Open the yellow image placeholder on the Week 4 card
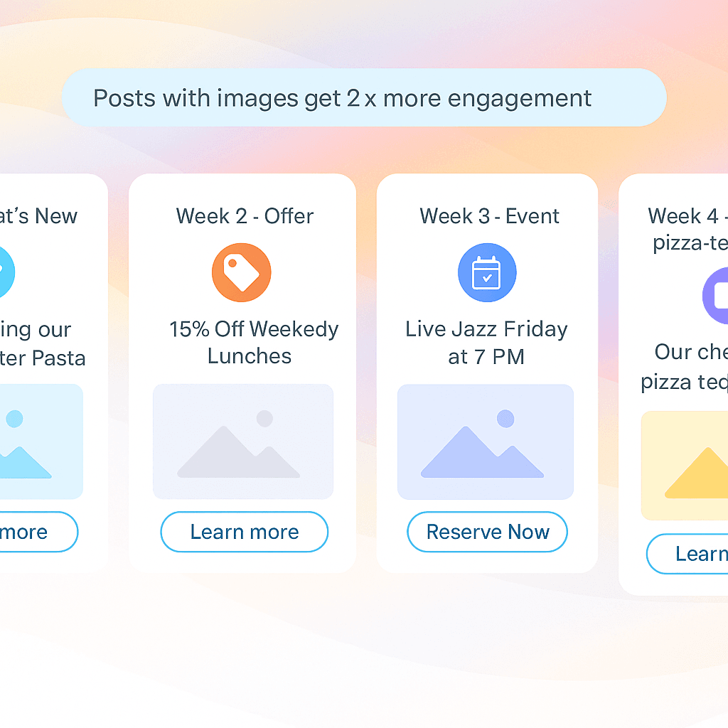728x728 pixels. 685,466
